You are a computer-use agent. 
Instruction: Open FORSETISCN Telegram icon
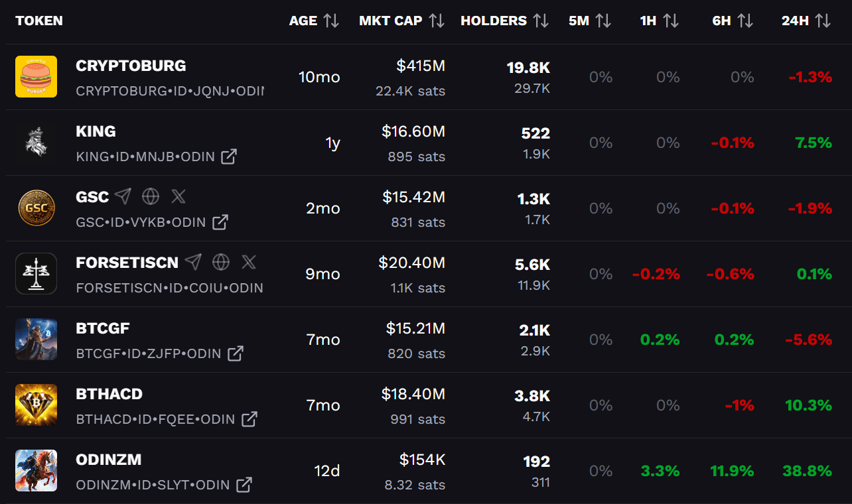coord(193,262)
